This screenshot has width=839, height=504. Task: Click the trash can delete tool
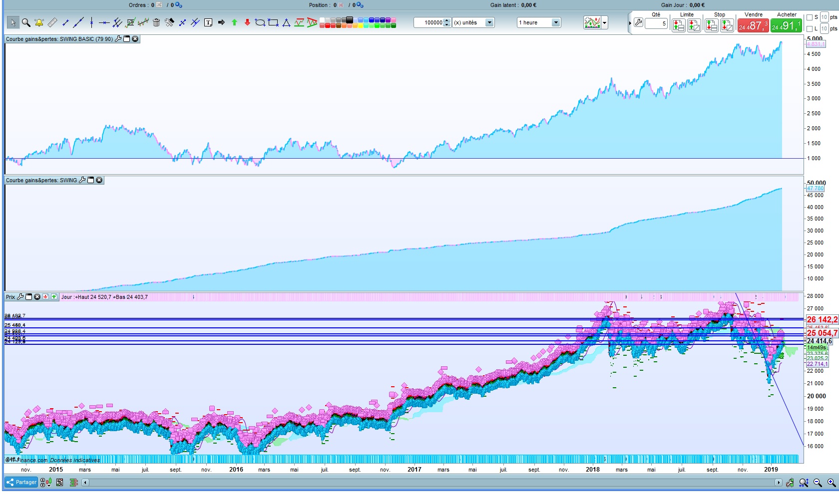pyautogui.click(x=156, y=22)
